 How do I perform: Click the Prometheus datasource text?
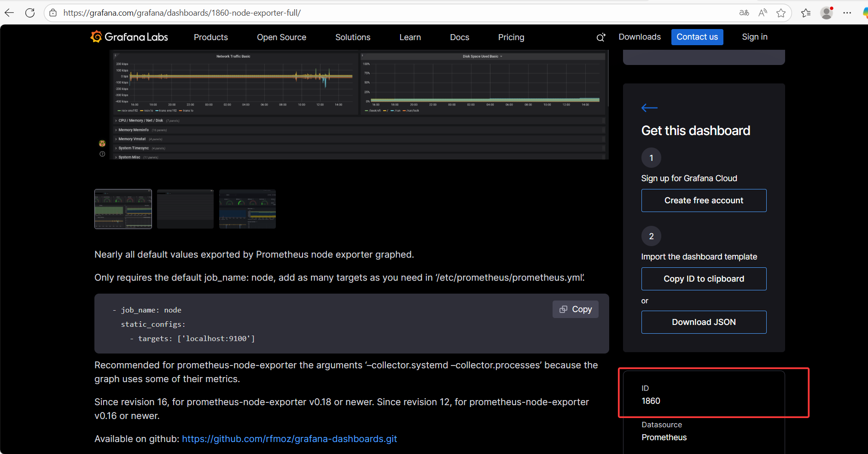pyautogui.click(x=664, y=437)
